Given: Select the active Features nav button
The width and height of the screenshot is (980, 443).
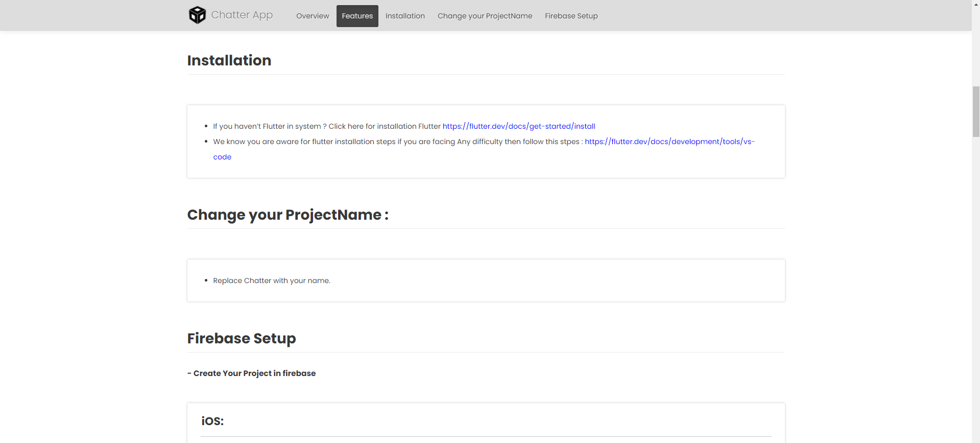Looking at the screenshot, I should pos(357,16).
